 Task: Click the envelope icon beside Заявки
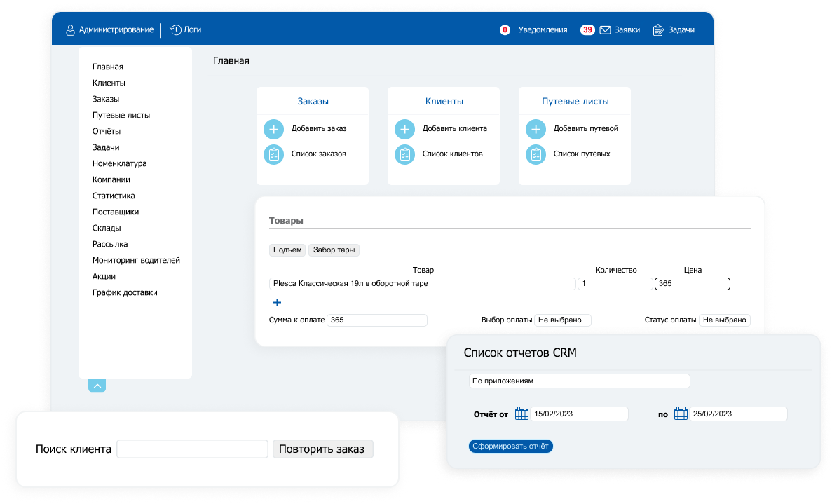click(x=604, y=30)
